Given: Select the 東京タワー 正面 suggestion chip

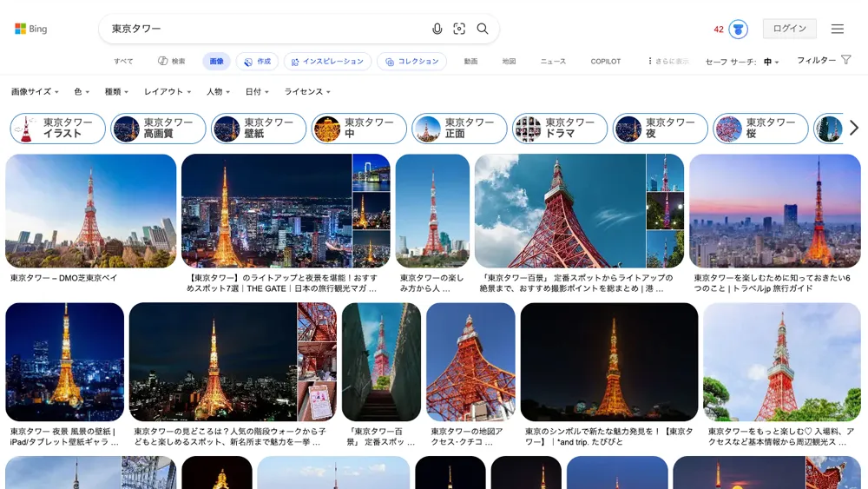Looking at the screenshot, I should 459,129.
